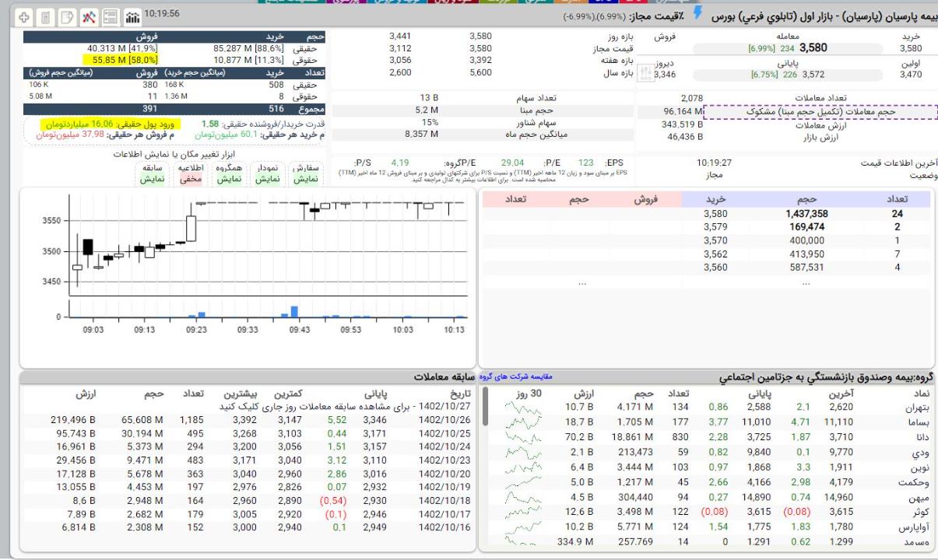Click the plus icon in the top toolbar
The image size is (938, 560).
[x=25, y=16]
